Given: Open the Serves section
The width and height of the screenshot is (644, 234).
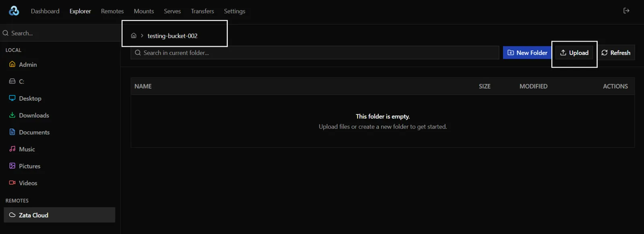Looking at the screenshot, I should pos(172,11).
